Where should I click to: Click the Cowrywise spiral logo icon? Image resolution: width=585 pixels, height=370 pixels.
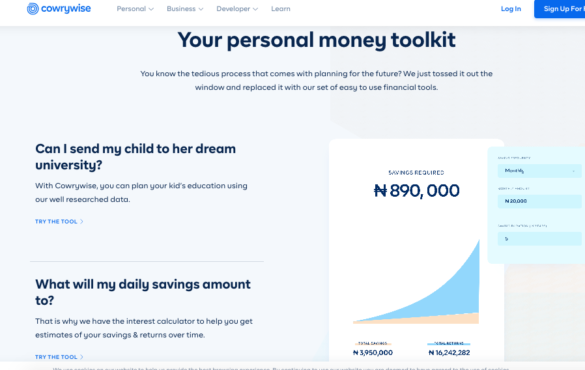tap(33, 9)
